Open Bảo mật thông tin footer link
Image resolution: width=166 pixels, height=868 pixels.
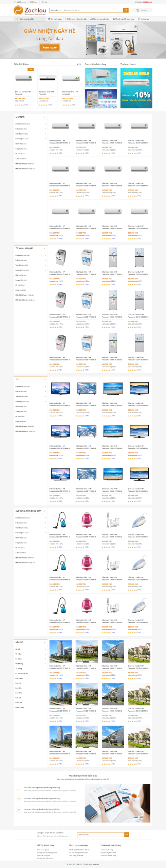(x=43, y=855)
